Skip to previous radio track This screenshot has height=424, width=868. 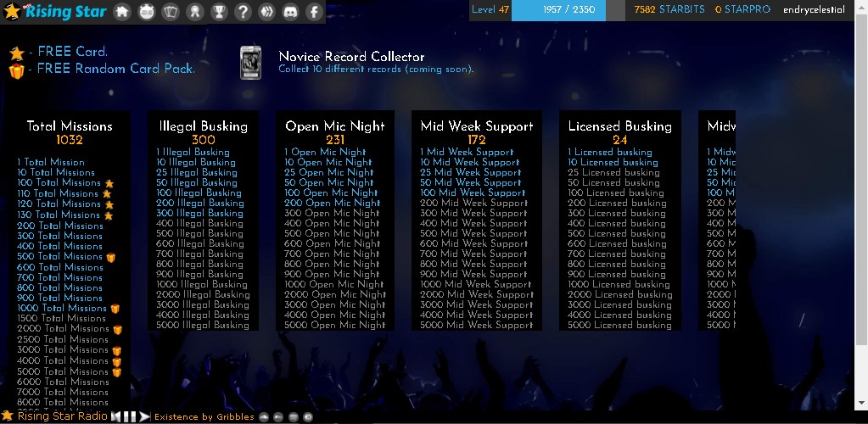coord(116,416)
